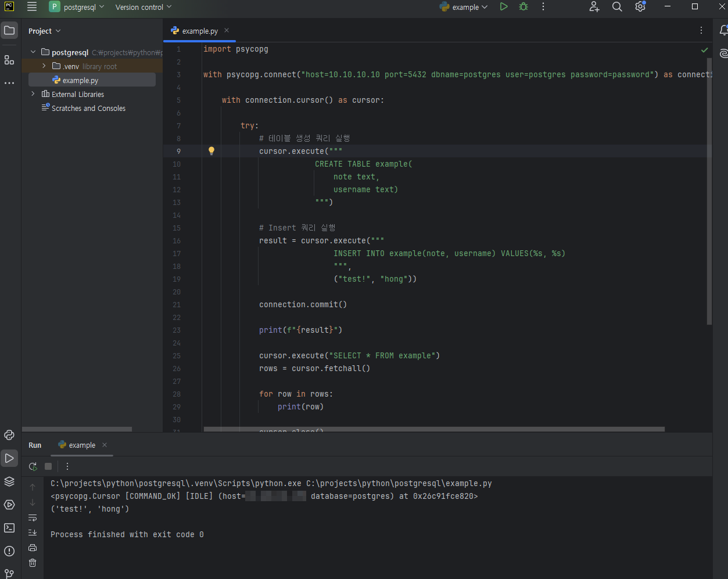The width and height of the screenshot is (728, 579).
Task: Open IDE settings gear
Action: coord(640,7)
